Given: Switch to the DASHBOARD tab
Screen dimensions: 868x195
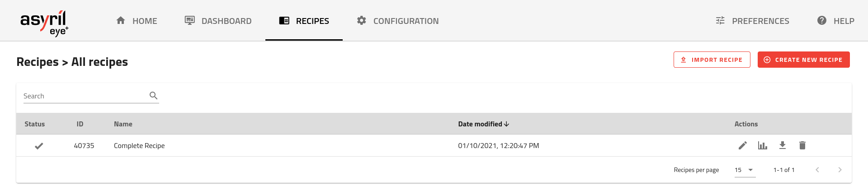Looking at the screenshot, I should [218, 21].
